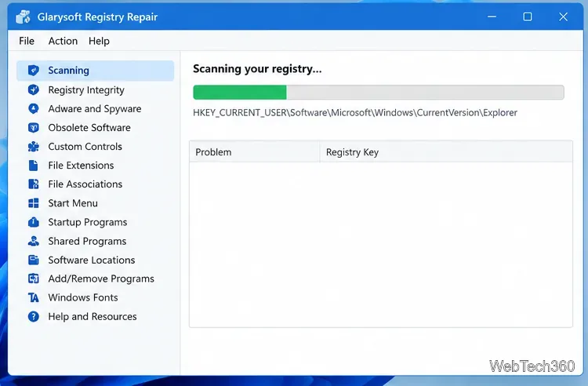Select Start Menu category label
Viewport: 588px width, 386px height.
pyautogui.click(x=73, y=203)
